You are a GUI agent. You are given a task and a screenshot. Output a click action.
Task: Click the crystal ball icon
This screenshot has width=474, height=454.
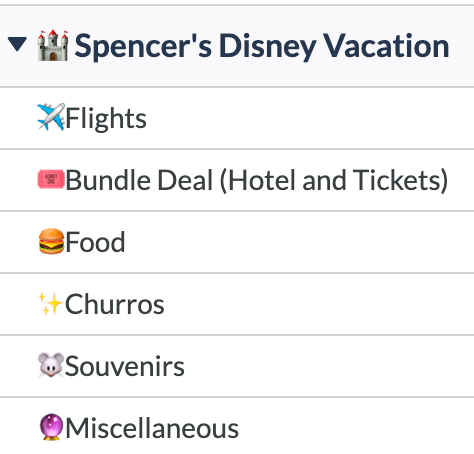(x=51, y=427)
